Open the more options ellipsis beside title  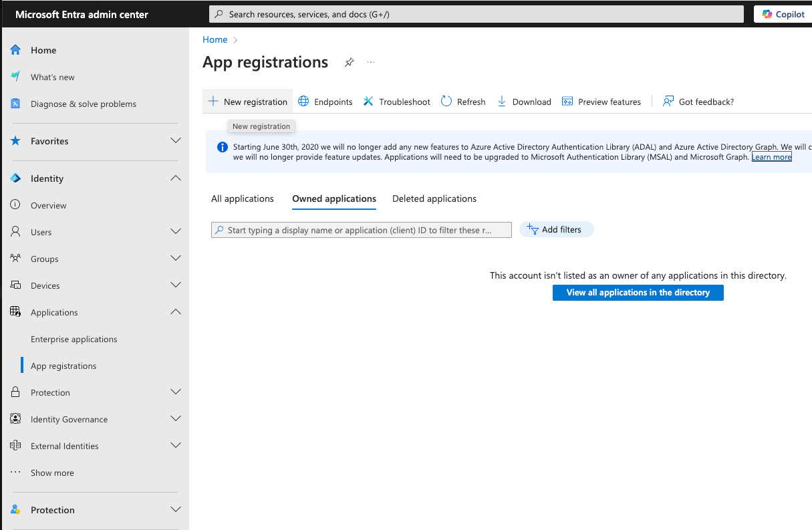[371, 62]
